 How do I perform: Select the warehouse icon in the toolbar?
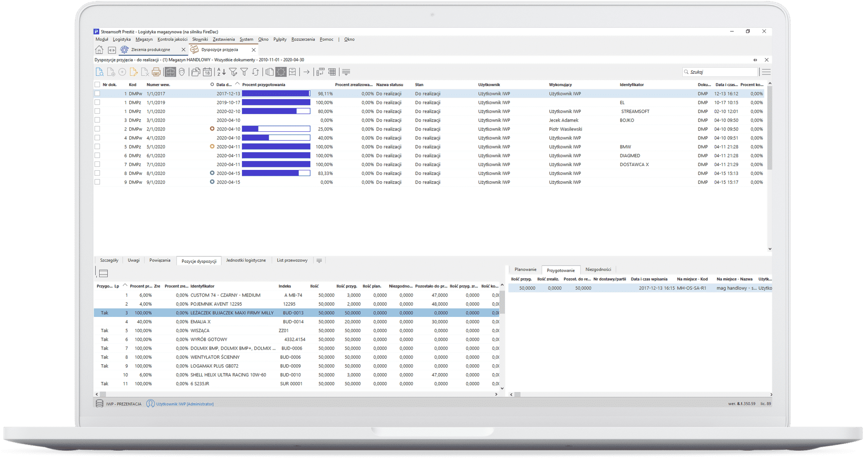[170, 72]
